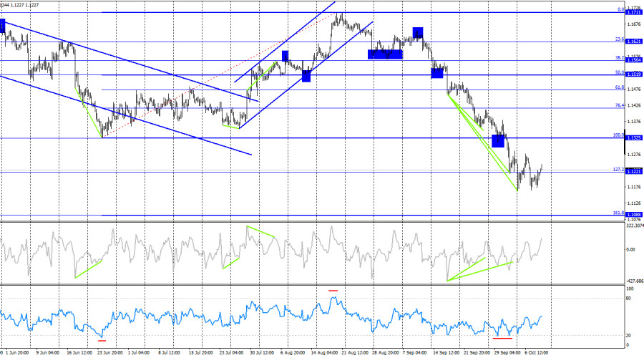Click the red overbought marker above the oscillator
This screenshot has width=644, height=358.
point(333,291)
